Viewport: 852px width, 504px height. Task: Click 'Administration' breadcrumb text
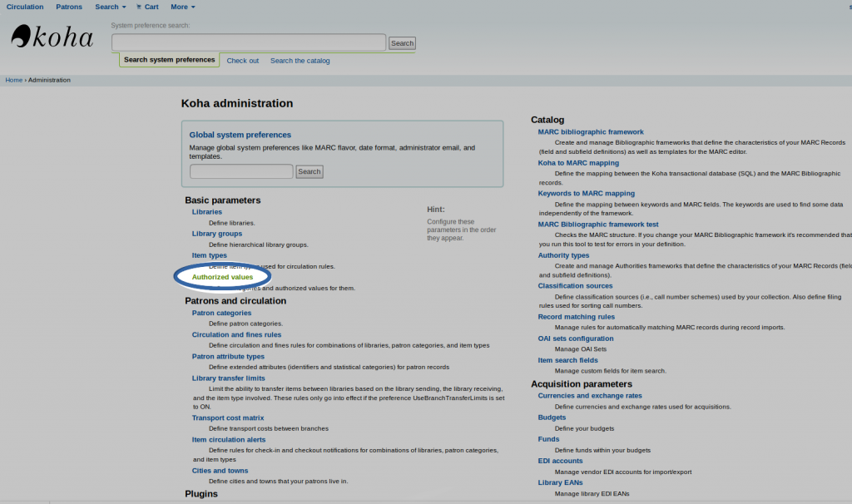[x=49, y=80]
